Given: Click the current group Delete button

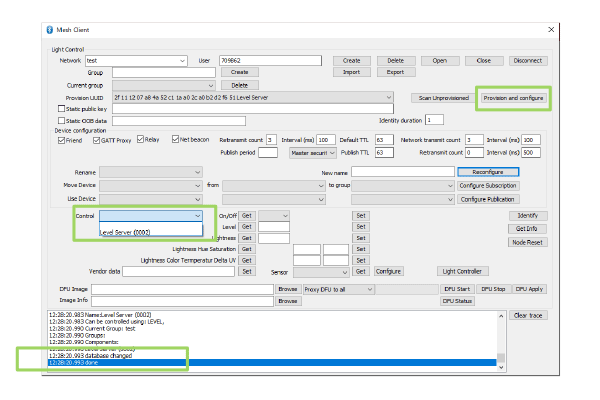Looking at the screenshot, I should click(x=240, y=85).
